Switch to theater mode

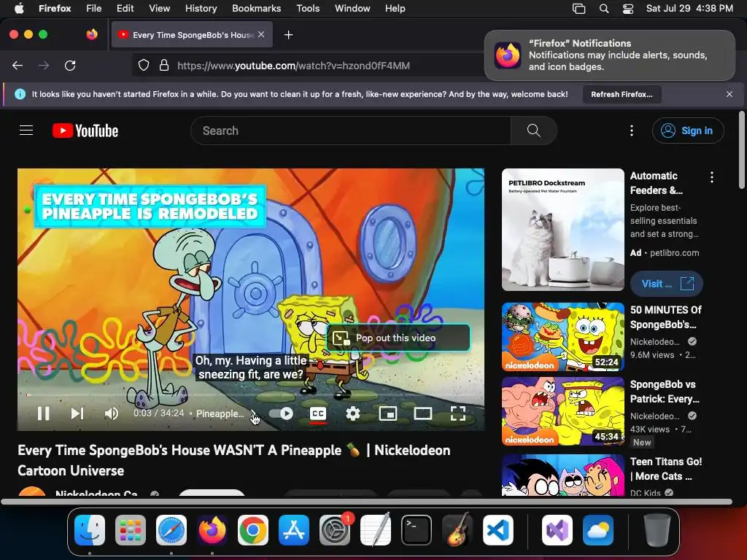coord(422,413)
